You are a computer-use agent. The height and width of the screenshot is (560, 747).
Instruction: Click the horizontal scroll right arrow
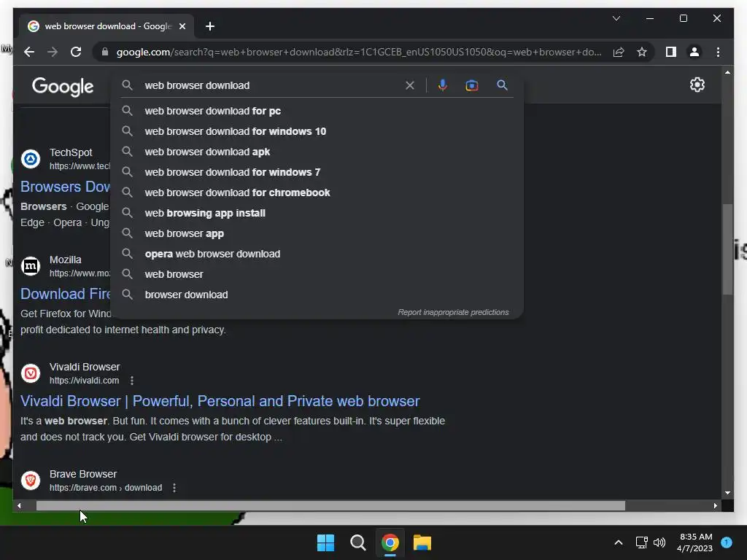tap(716, 506)
